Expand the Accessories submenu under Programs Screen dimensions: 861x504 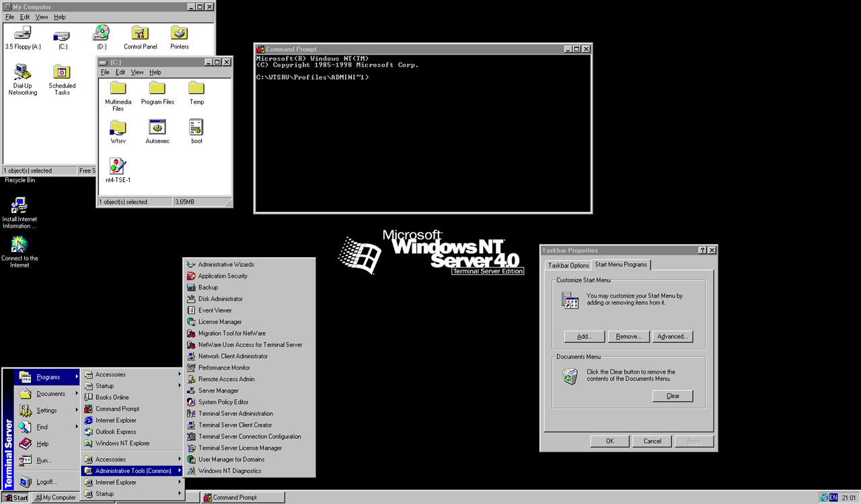[x=110, y=375]
